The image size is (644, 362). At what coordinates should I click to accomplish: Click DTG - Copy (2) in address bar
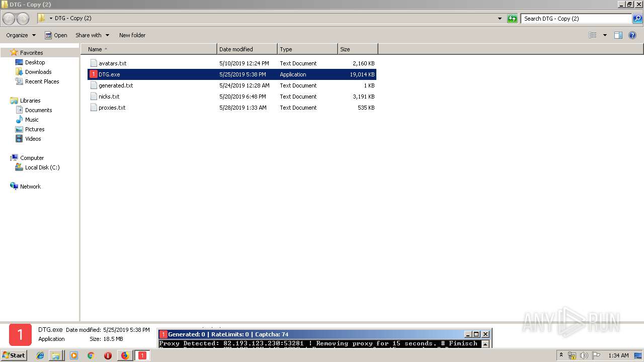tap(73, 19)
